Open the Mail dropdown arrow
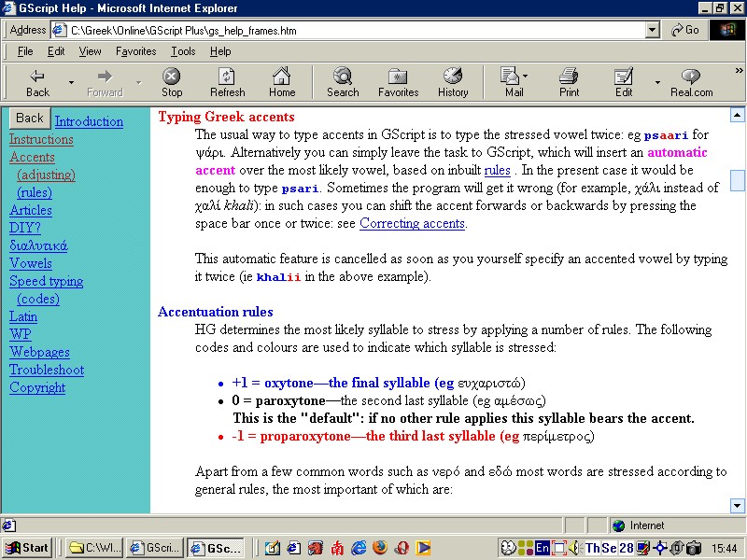Viewport: 747px width, 560px height. coord(525,75)
